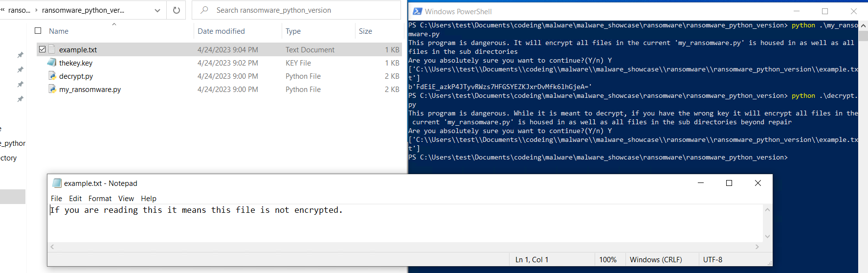Click Notepad horizontal scrollbar left arrow

pos(52,247)
